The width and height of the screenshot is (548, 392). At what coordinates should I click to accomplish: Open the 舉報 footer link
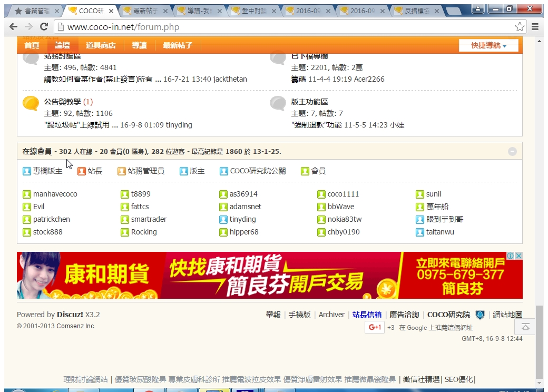(x=273, y=315)
